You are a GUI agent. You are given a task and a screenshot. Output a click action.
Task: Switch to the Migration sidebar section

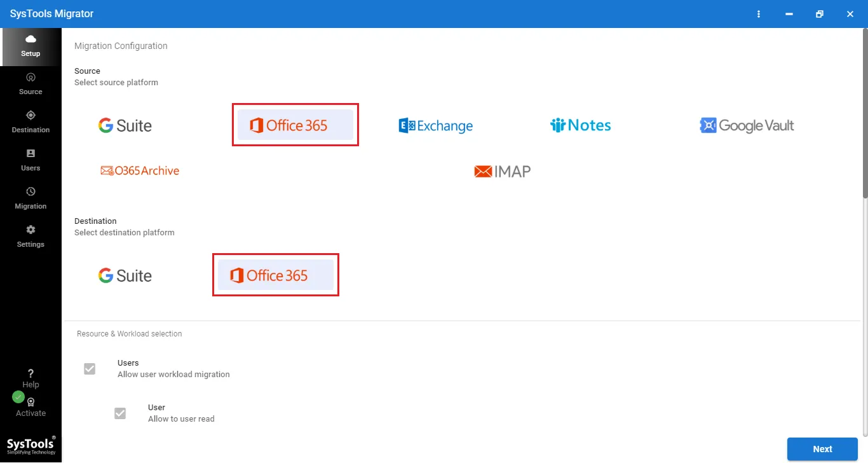[x=31, y=198]
